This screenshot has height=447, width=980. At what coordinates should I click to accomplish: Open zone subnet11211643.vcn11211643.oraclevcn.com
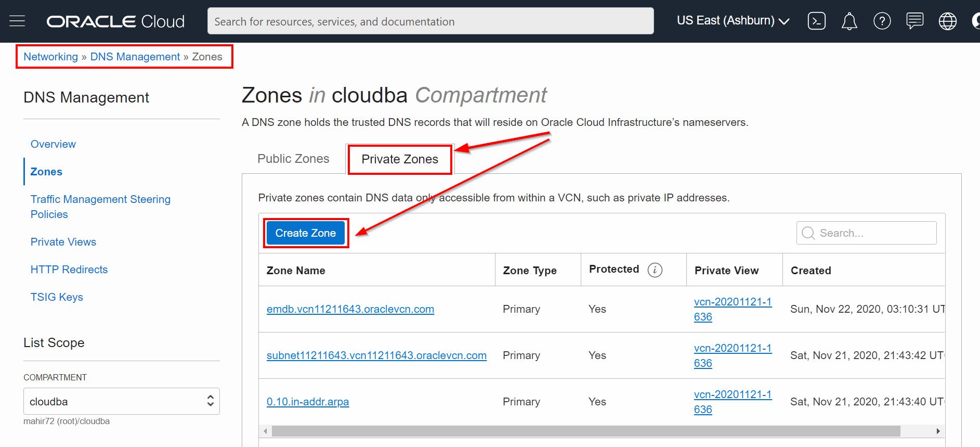click(x=376, y=355)
